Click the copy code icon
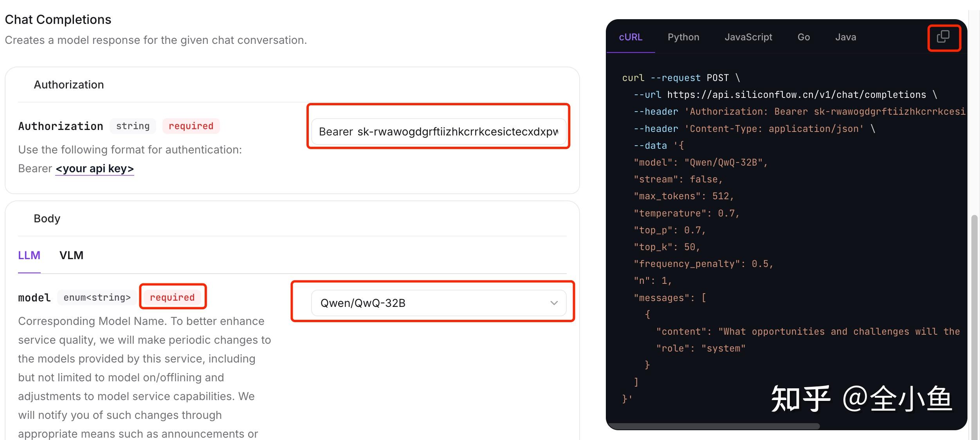The width and height of the screenshot is (980, 440). click(x=943, y=37)
